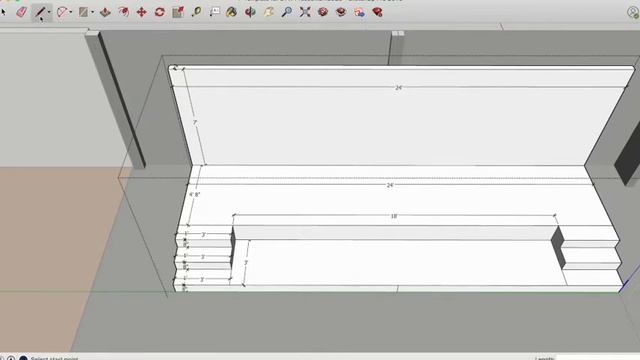
Task: Click the 7' dimension label
Action: [x=195, y=123]
